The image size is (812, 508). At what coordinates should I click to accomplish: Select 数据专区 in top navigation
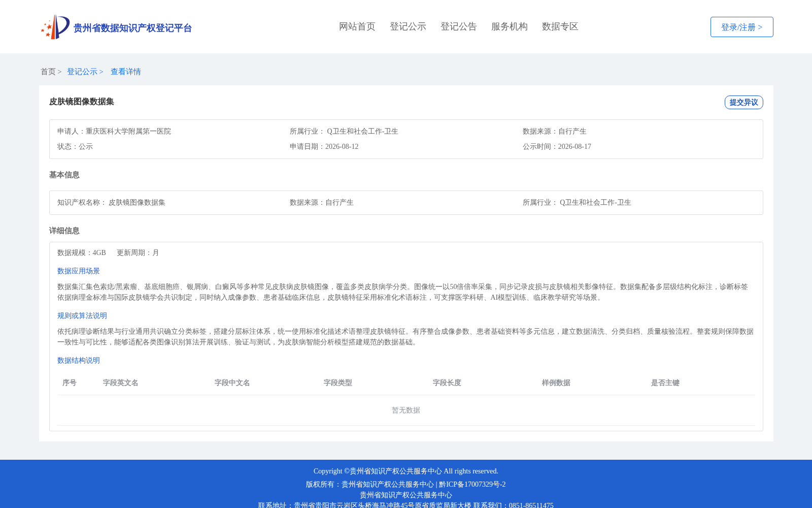(x=560, y=26)
